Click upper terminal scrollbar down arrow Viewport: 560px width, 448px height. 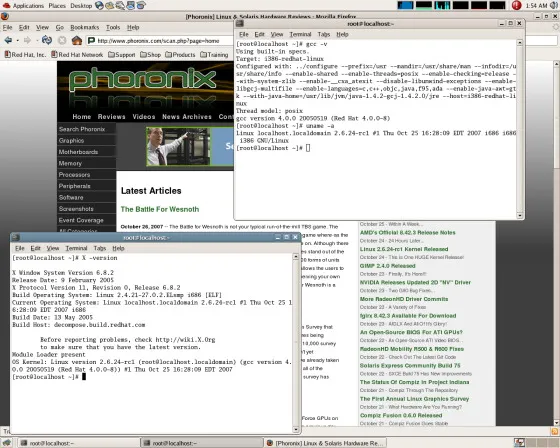520,215
